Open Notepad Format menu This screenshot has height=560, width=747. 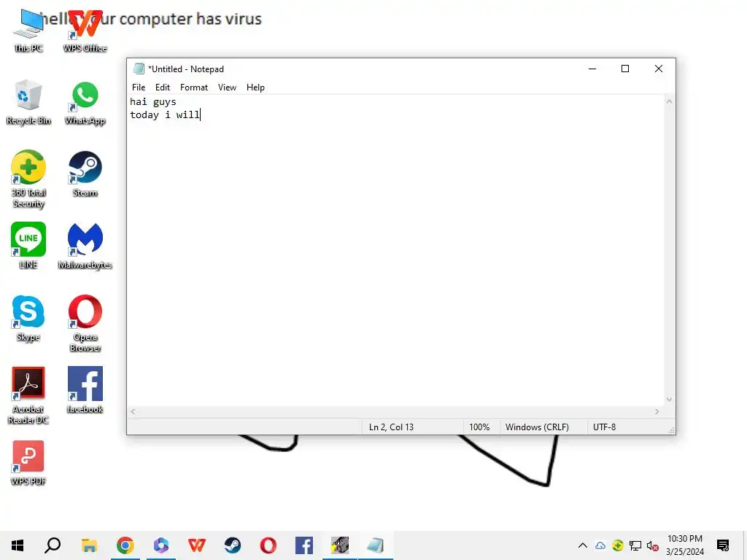coord(194,87)
